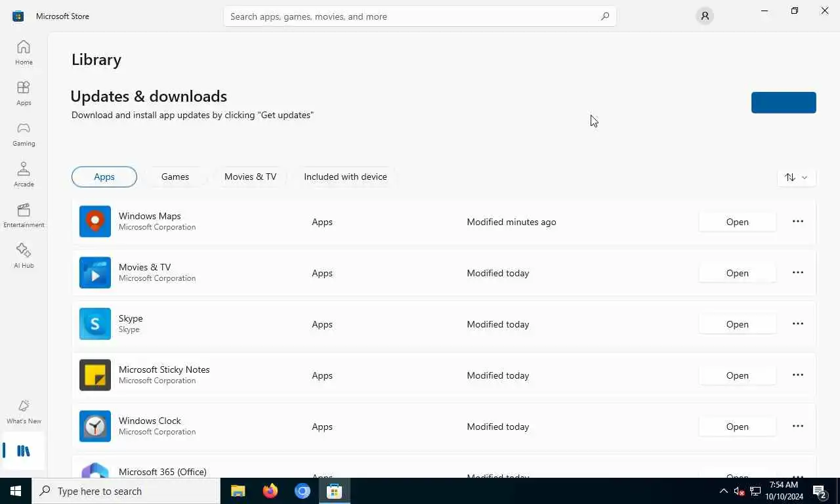This screenshot has width=840, height=504.
Task: Open File Explorer from taskbar
Action: click(238, 491)
